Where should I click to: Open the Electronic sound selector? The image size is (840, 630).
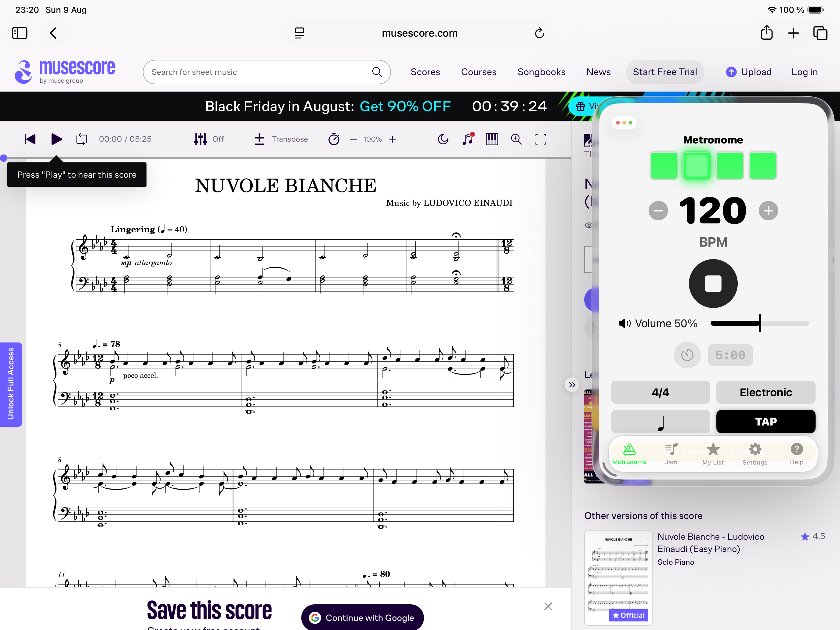(x=766, y=392)
